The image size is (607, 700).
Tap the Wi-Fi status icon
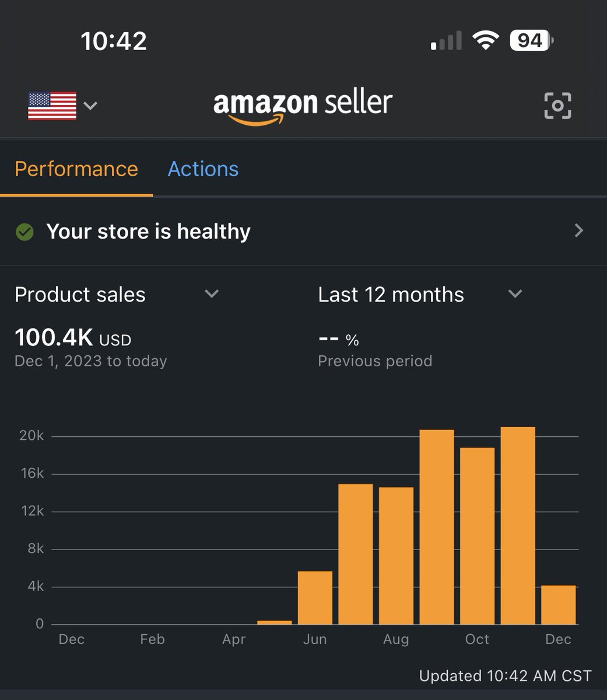click(485, 41)
